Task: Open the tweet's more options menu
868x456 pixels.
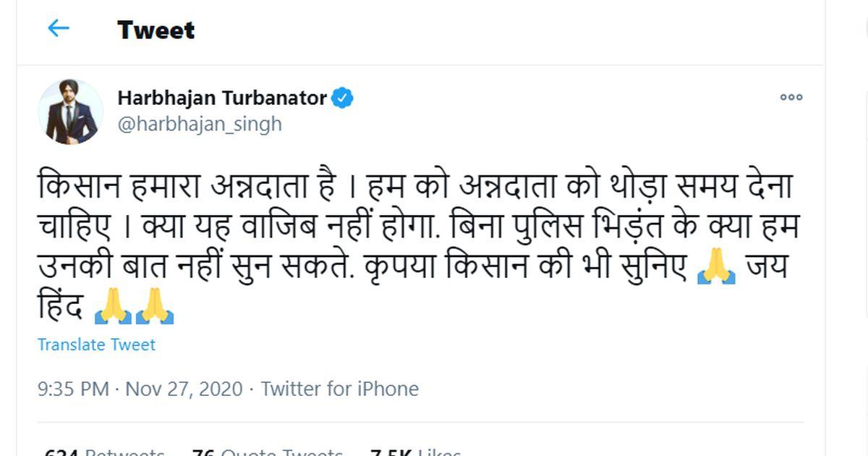Action: [791, 98]
